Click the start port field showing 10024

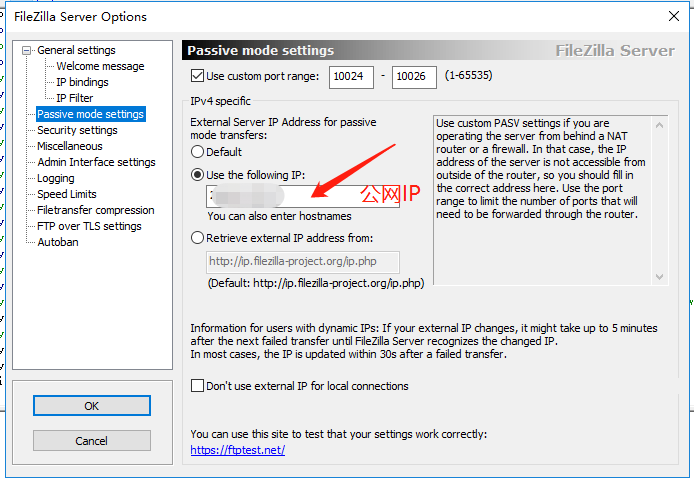click(x=351, y=77)
